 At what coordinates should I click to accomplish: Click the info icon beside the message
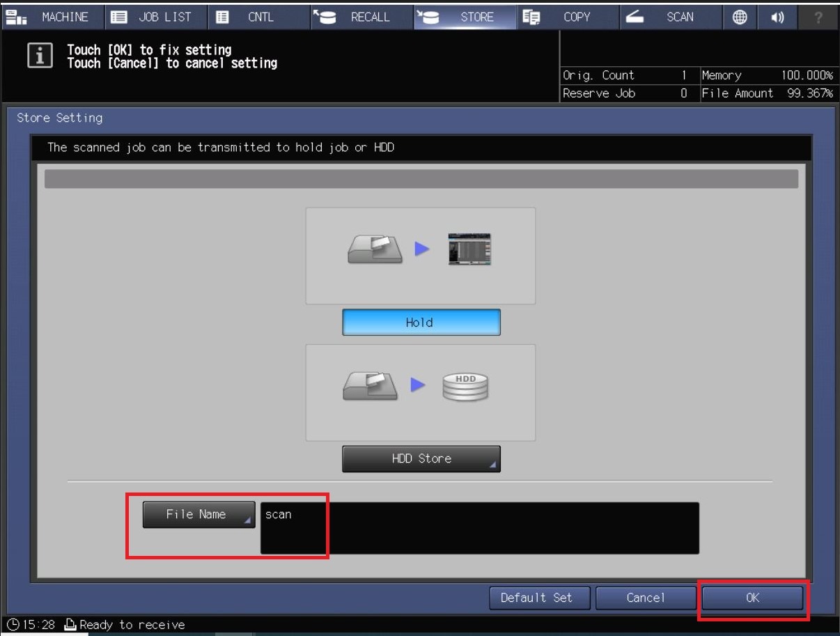click(40, 56)
